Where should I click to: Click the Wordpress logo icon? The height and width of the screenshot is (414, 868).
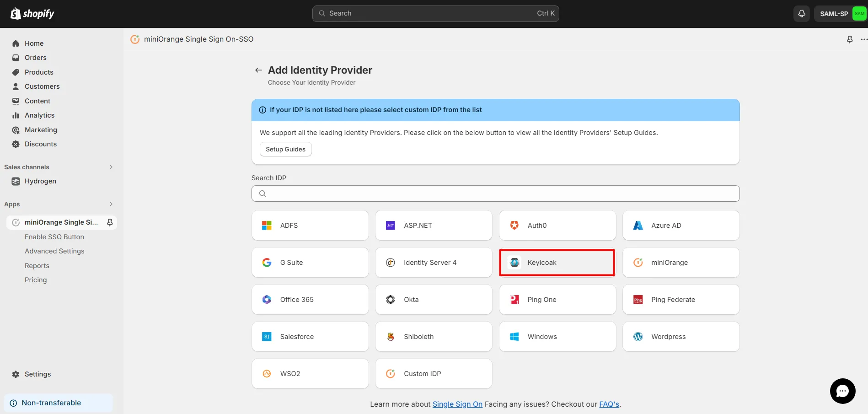638,337
